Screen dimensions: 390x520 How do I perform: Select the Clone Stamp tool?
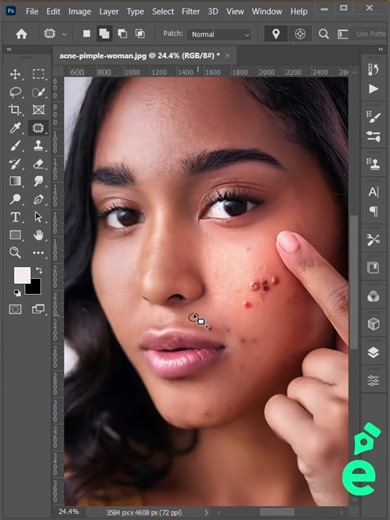(x=38, y=146)
